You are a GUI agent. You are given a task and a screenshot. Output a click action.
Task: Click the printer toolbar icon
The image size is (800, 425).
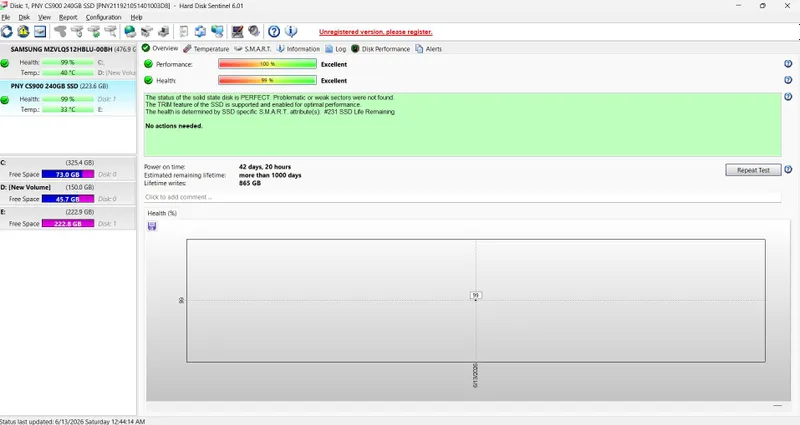(164, 32)
